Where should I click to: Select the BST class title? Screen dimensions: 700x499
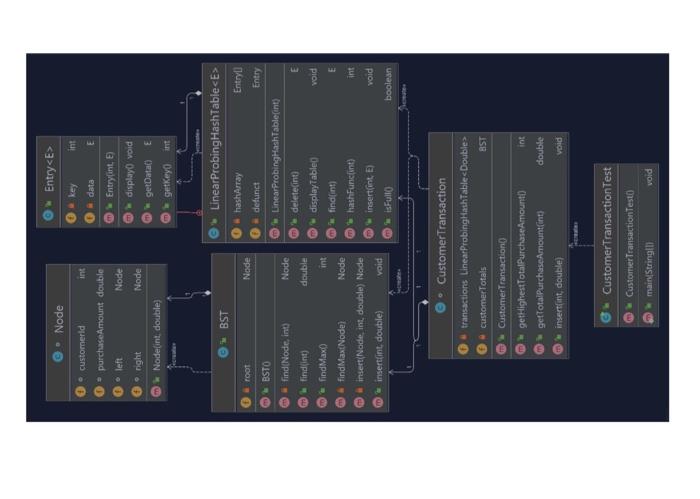pyautogui.click(x=224, y=320)
